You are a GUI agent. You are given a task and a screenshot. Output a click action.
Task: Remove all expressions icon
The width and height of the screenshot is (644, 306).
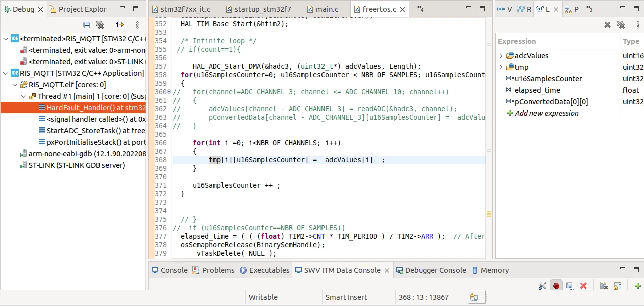[x=621, y=25]
